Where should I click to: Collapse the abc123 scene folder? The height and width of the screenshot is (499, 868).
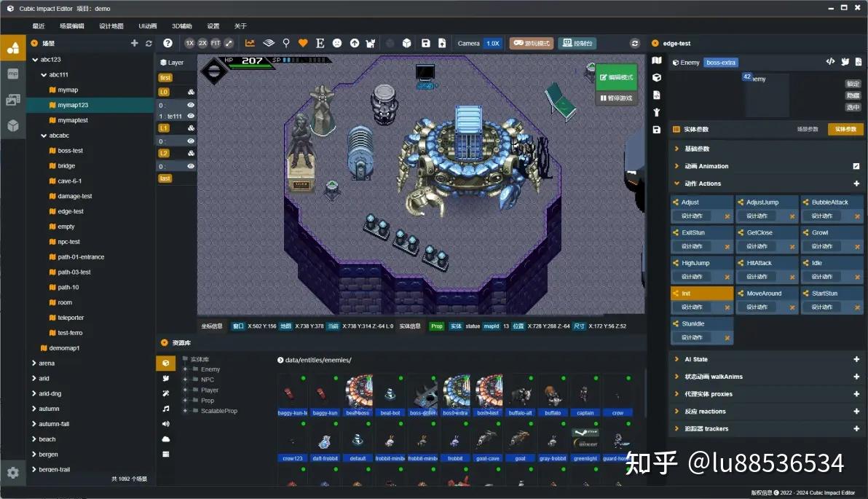coord(35,59)
